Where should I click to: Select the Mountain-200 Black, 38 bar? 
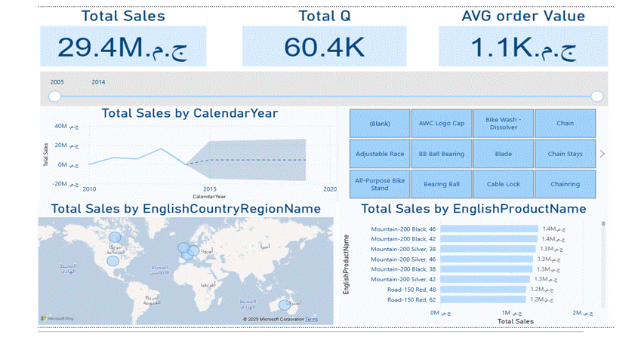pos(486,269)
